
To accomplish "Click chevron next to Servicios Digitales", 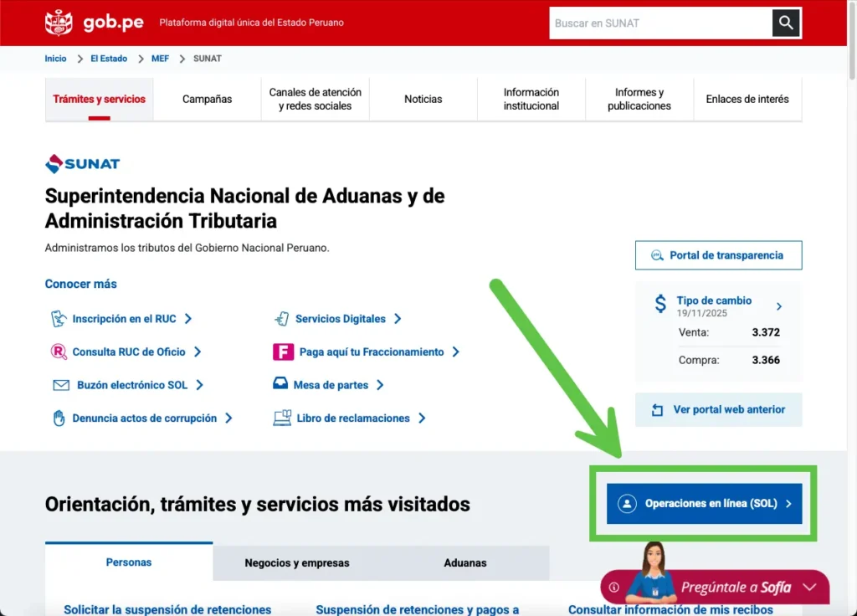I will (398, 319).
